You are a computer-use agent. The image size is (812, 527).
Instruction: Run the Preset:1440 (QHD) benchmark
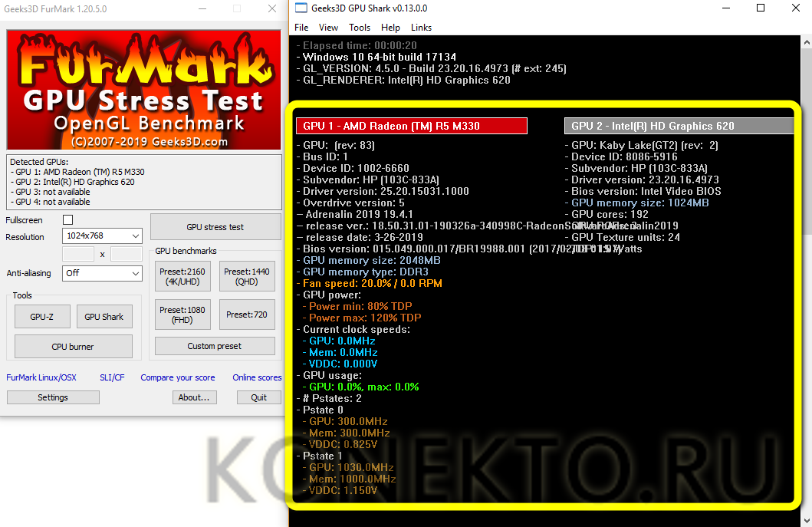coord(246,277)
